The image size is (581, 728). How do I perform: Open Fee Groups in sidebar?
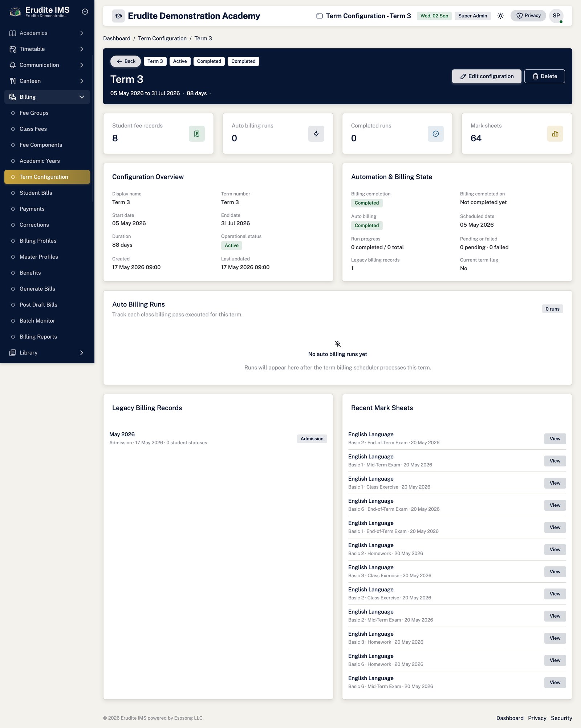point(47,113)
